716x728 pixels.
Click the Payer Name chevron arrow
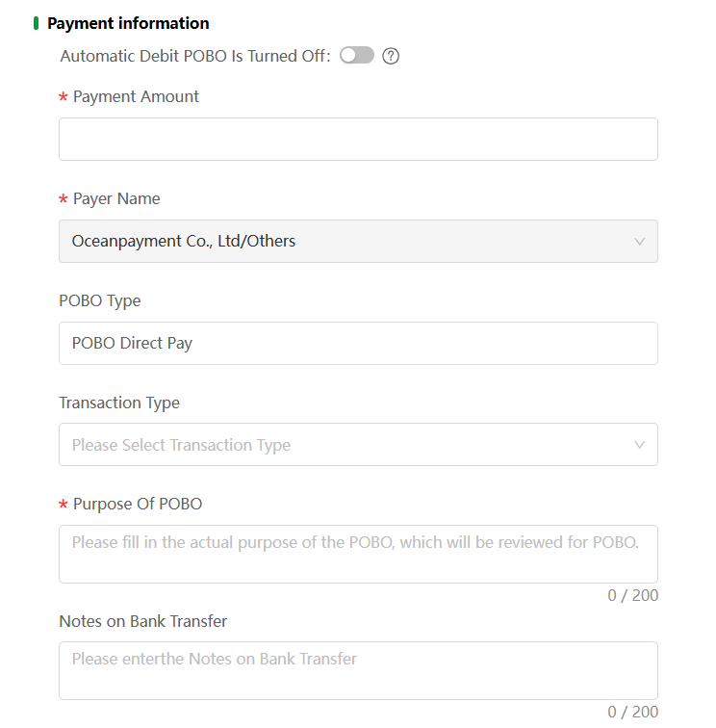639,242
